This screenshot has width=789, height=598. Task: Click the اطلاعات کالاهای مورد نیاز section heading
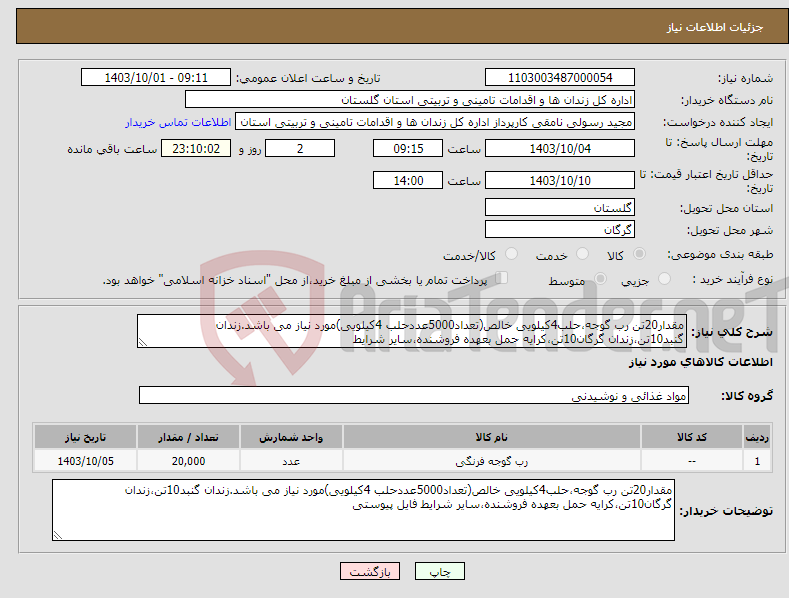pos(700,362)
